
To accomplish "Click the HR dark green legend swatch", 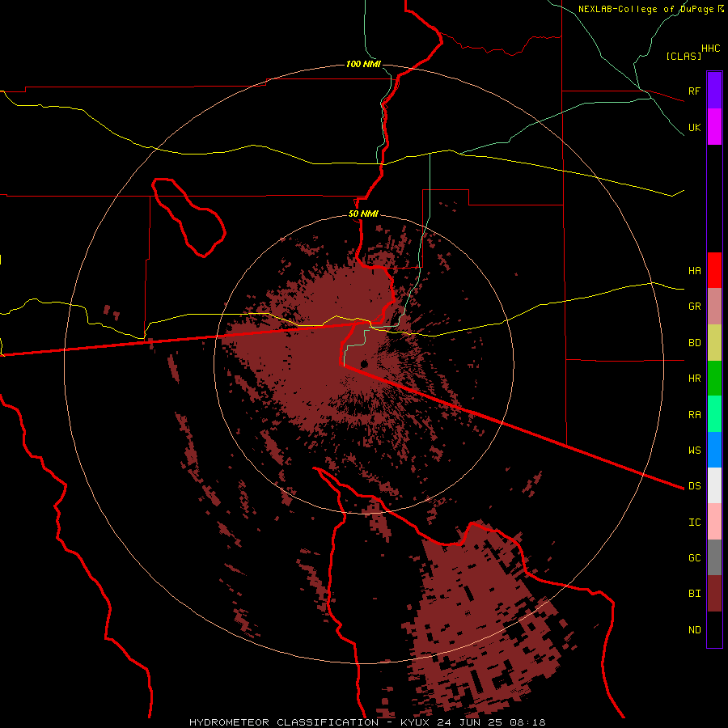I will (714, 379).
